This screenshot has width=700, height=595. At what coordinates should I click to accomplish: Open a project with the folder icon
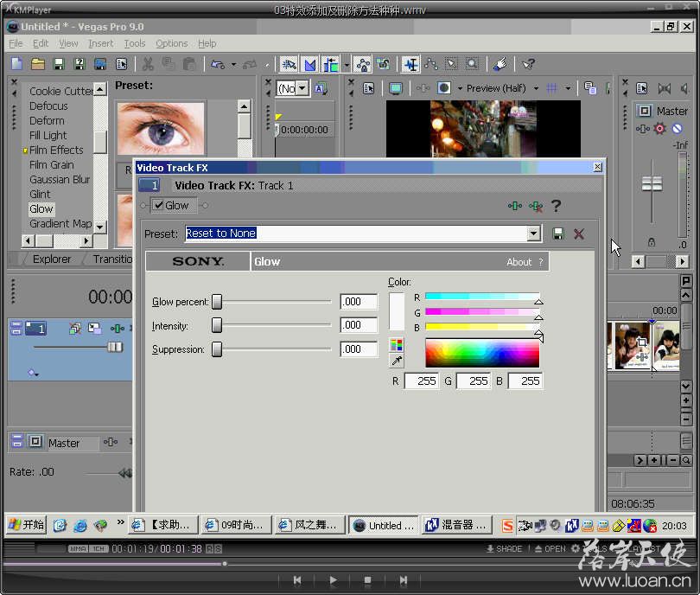click(38, 64)
